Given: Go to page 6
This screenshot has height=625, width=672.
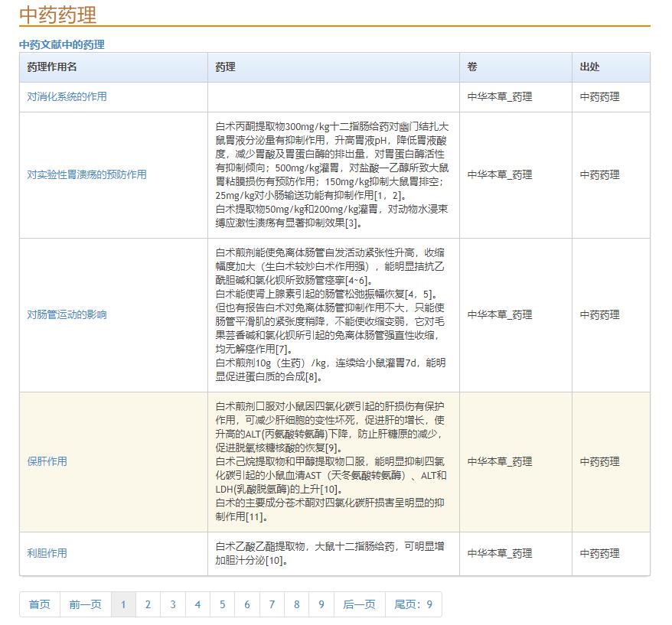Looking at the screenshot, I should click(247, 604).
